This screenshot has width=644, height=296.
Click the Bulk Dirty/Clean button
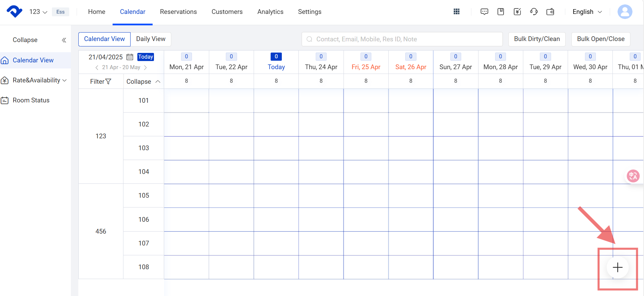click(x=537, y=39)
